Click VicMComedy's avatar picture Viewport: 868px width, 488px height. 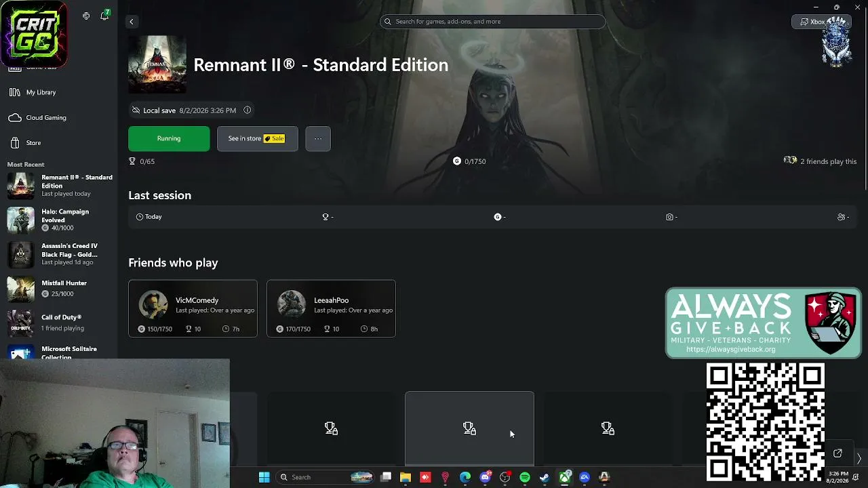(x=153, y=304)
